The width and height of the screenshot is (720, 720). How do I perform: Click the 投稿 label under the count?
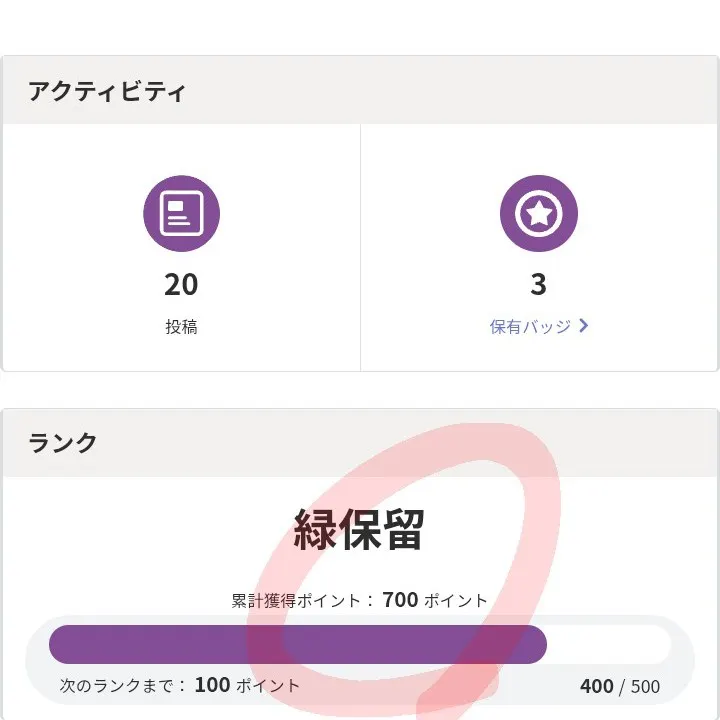[x=181, y=327]
